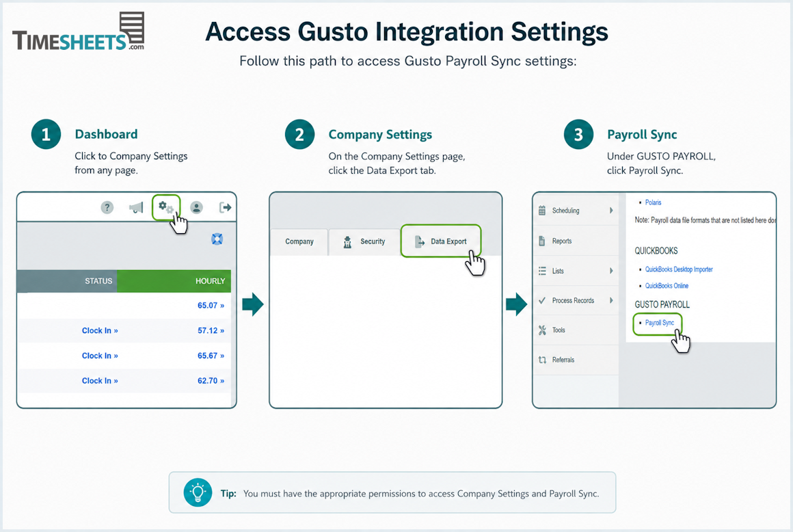Expand the Process Records submenu arrow
This screenshot has height=532, width=793.
611,300
